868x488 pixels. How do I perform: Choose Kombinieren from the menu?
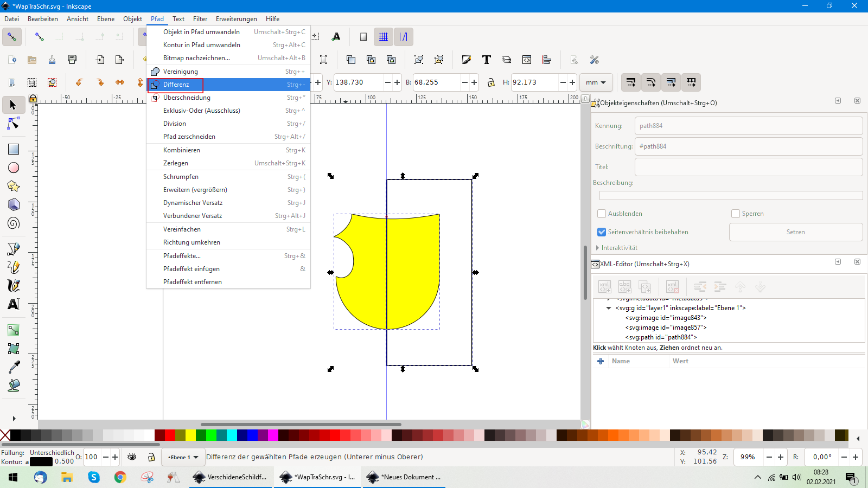(x=182, y=150)
